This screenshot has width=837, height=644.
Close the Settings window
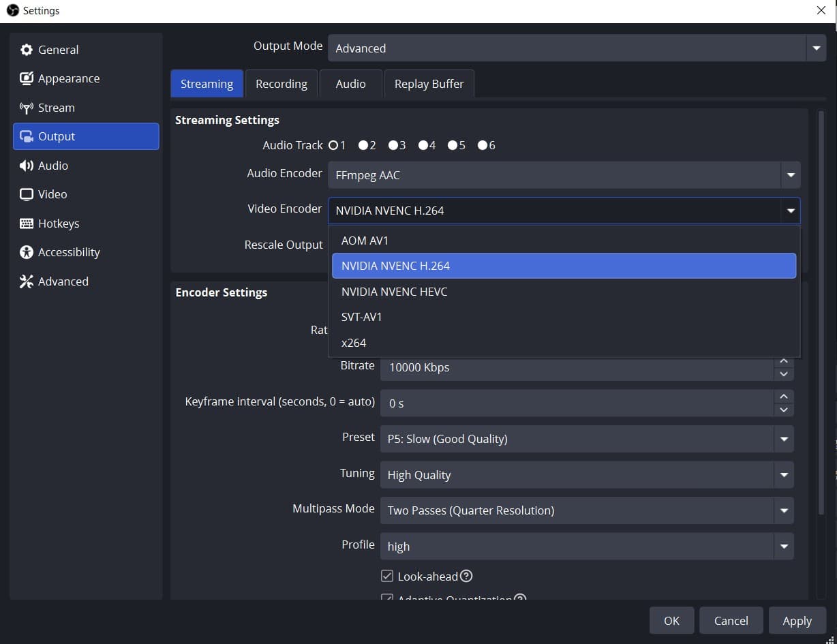[x=821, y=10]
